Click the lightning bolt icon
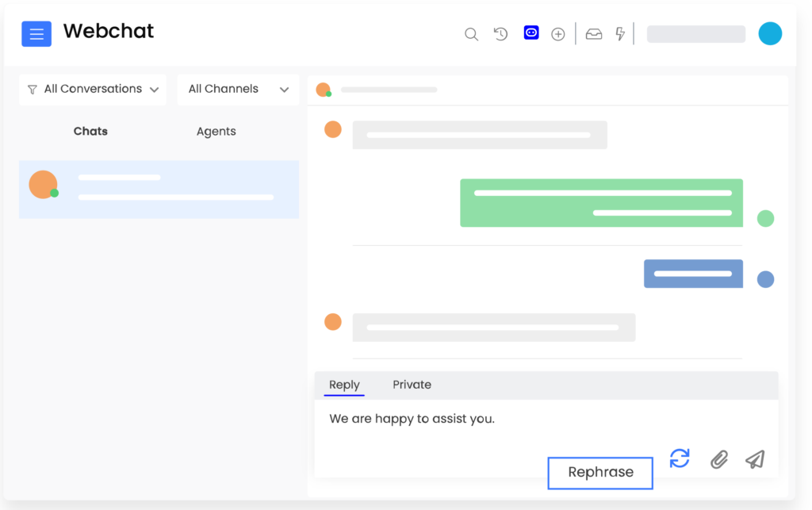This screenshot has height=510, width=812. [x=620, y=34]
